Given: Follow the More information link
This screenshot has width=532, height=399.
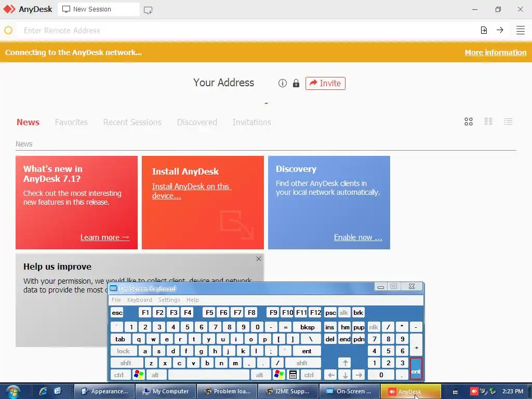Looking at the screenshot, I should (x=496, y=52).
